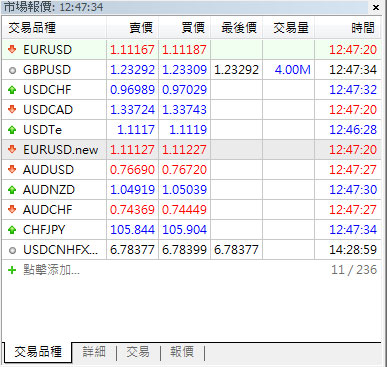Click the gray dot icon beside USDCNHFX
This screenshot has width=387, height=367.
click(12, 250)
